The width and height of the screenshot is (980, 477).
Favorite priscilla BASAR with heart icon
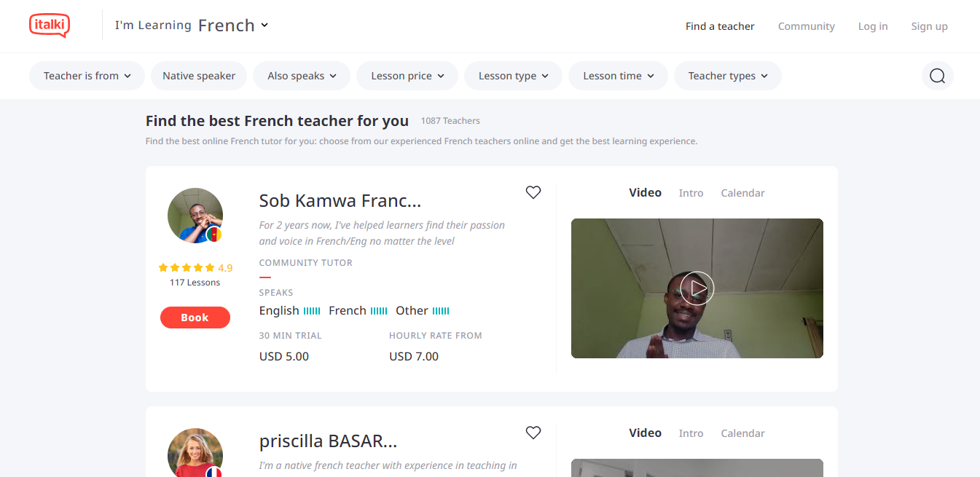[533, 433]
